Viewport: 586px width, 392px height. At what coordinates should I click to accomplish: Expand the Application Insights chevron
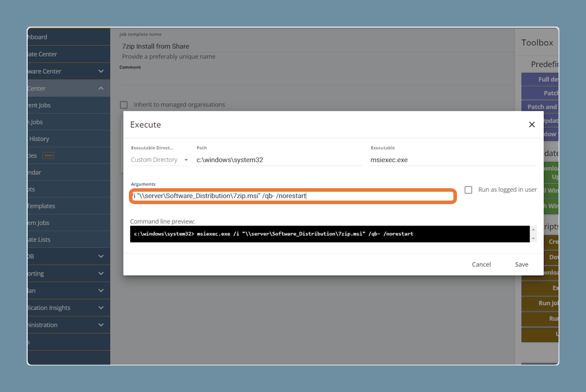click(101, 308)
